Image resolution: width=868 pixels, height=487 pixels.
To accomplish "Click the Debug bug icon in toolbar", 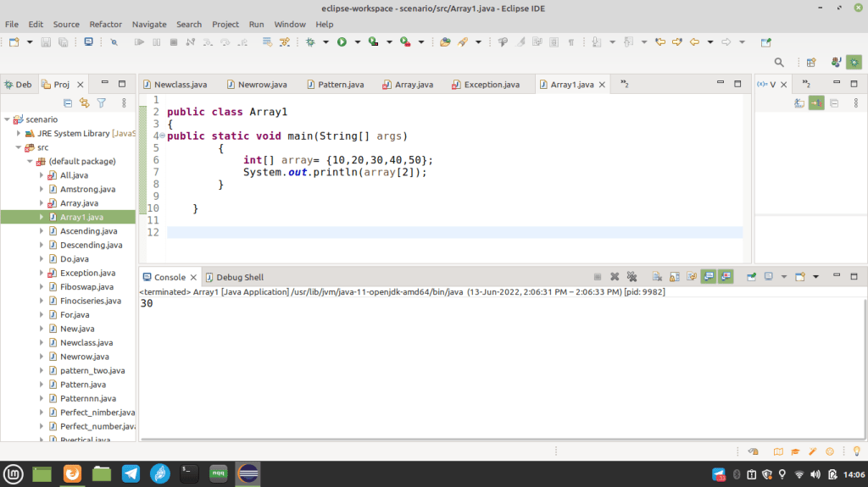I will point(310,42).
